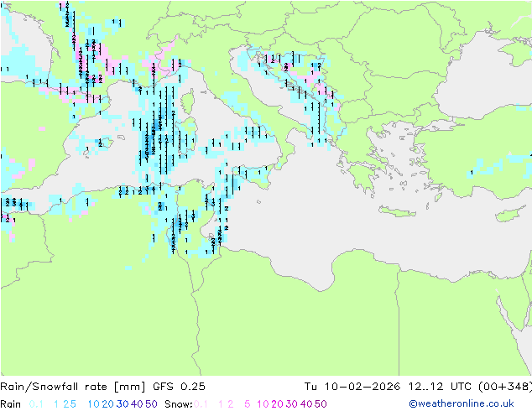The width and height of the screenshot is (532, 411).
Task: Pick the Snow legend 0.1 value
Action: point(201,404)
